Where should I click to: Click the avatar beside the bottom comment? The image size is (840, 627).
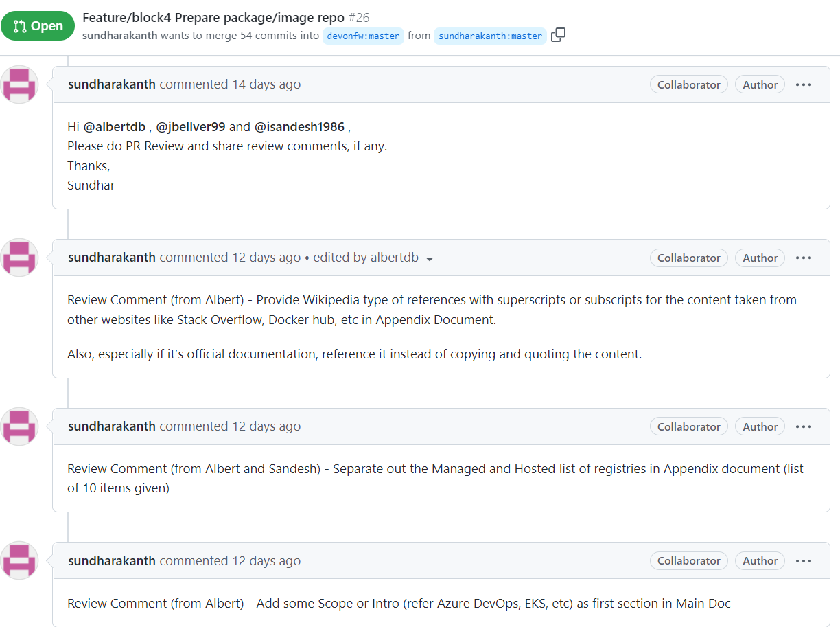[x=19, y=560]
